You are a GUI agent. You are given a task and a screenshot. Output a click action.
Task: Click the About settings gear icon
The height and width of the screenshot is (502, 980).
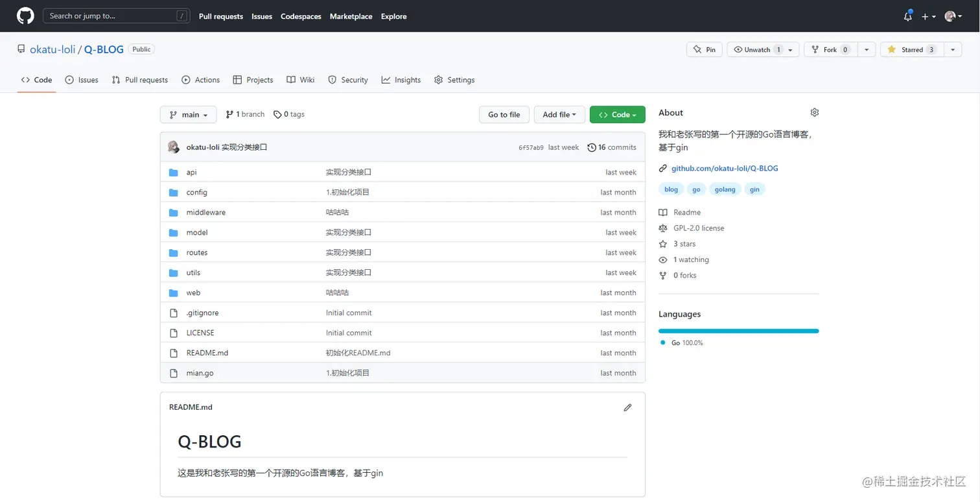tap(815, 112)
